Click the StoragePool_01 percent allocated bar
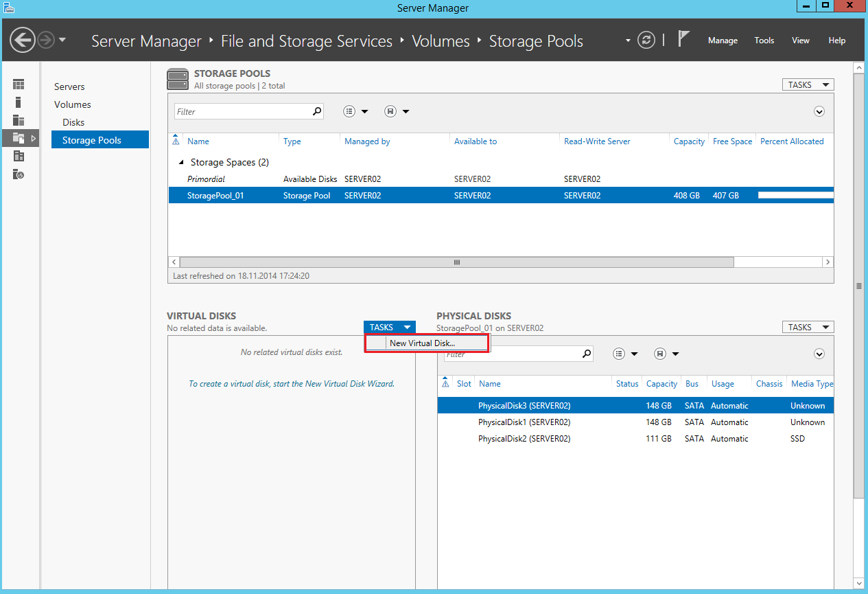 tap(796, 196)
